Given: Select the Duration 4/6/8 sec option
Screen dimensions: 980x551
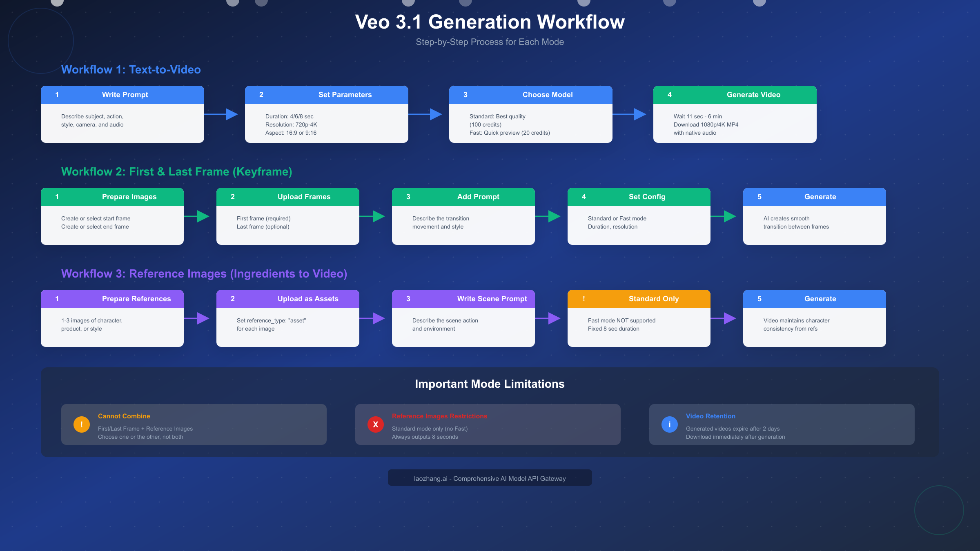Looking at the screenshot, I should click(290, 116).
